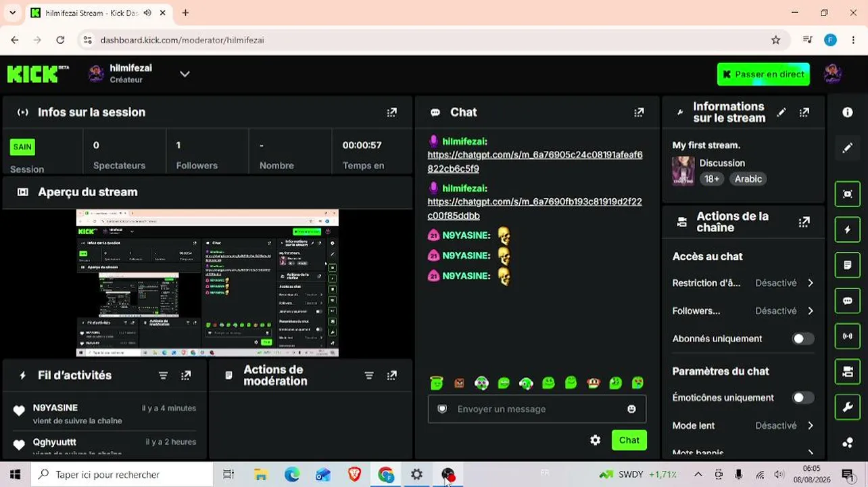The height and width of the screenshot is (487, 868).
Task: Toggle the chat bubble sidebar icon
Action: (848, 300)
